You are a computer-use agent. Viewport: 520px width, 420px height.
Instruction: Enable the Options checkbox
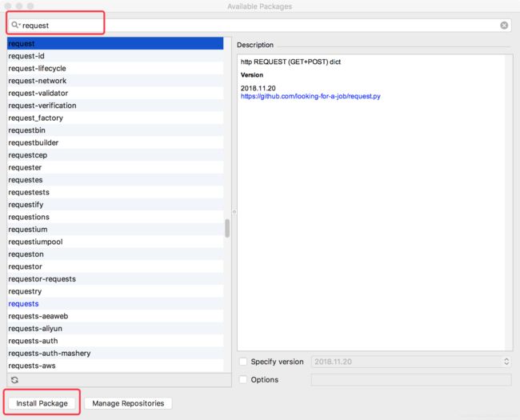click(x=243, y=379)
